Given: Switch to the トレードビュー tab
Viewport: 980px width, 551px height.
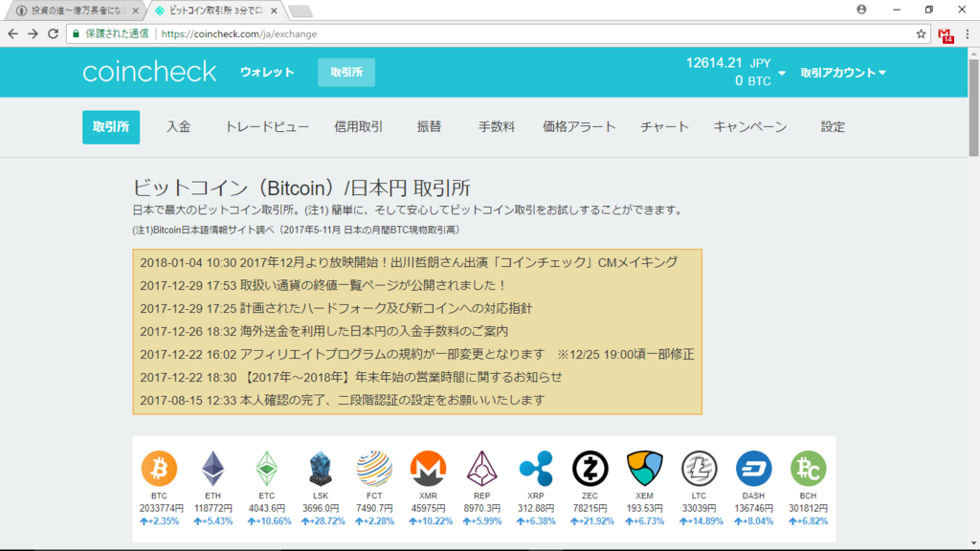Looking at the screenshot, I should click(267, 127).
